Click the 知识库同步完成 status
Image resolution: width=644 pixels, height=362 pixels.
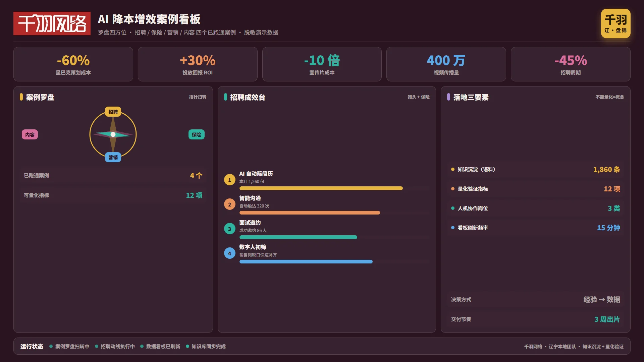206,347
